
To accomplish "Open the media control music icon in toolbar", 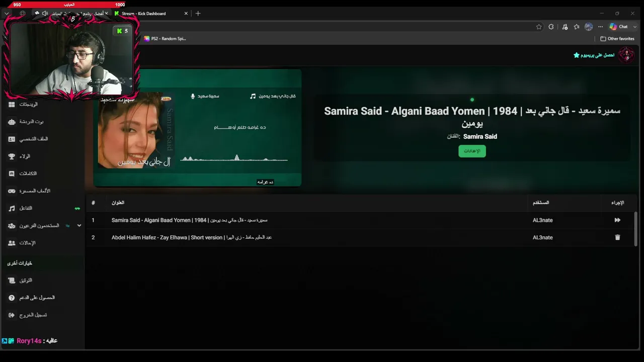I will tap(565, 27).
